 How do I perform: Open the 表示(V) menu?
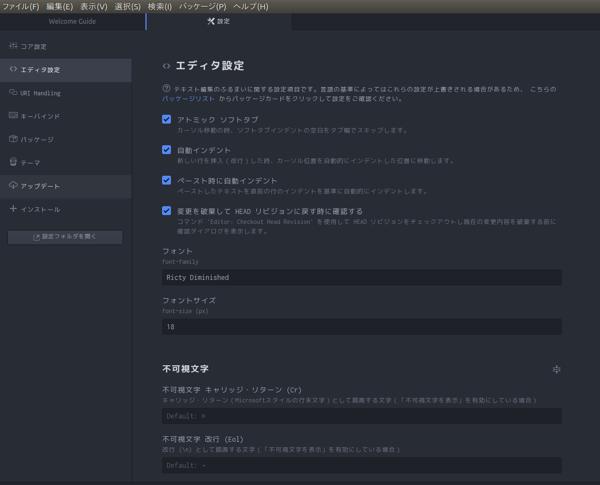click(94, 7)
